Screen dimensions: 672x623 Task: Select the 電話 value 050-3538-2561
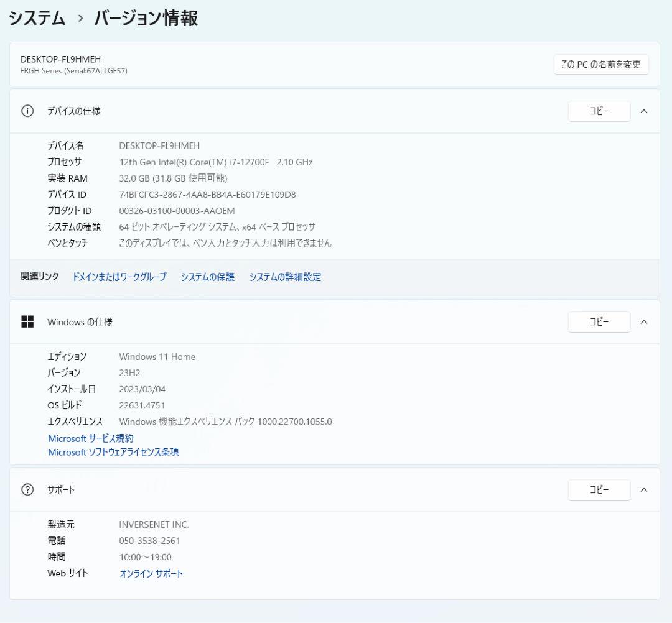[x=150, y=541]
